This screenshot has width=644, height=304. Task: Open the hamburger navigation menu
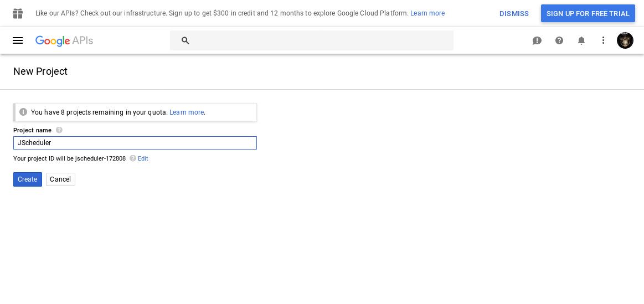(18, 40)
